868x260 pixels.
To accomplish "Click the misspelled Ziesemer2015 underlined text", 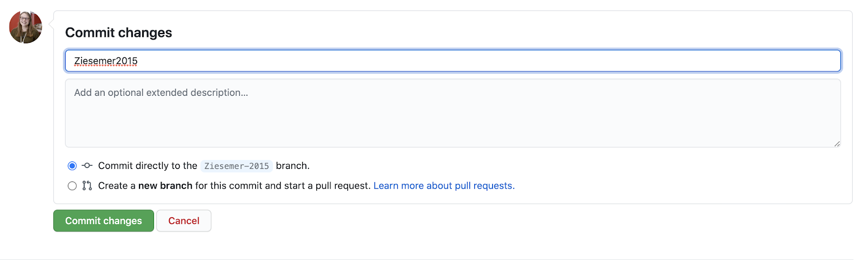I will coord(106,61).
